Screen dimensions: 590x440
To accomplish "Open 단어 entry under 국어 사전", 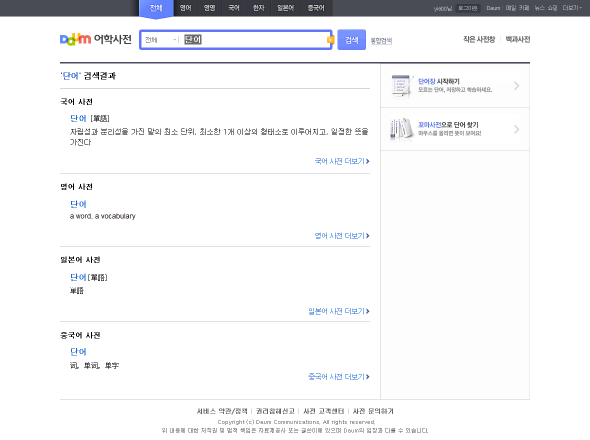I will (x=78, y=119).
